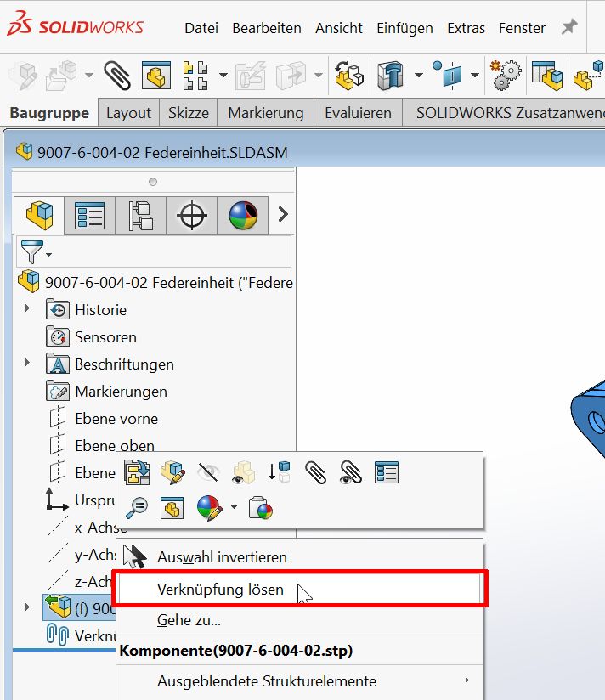The image size is (605, 700).
Task: Select the DimXpertManager crosshair tab
Action: (x=191, y=216)
